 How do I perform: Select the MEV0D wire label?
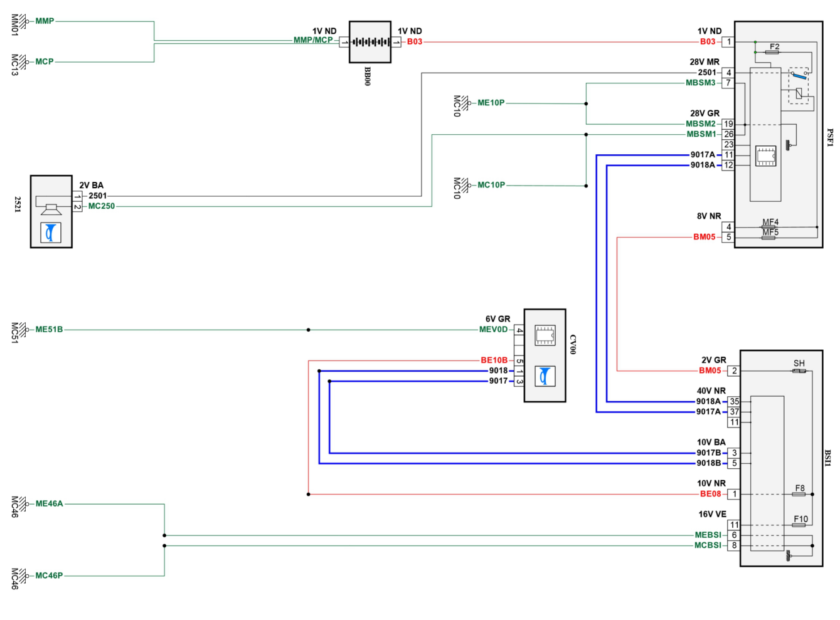493,330
